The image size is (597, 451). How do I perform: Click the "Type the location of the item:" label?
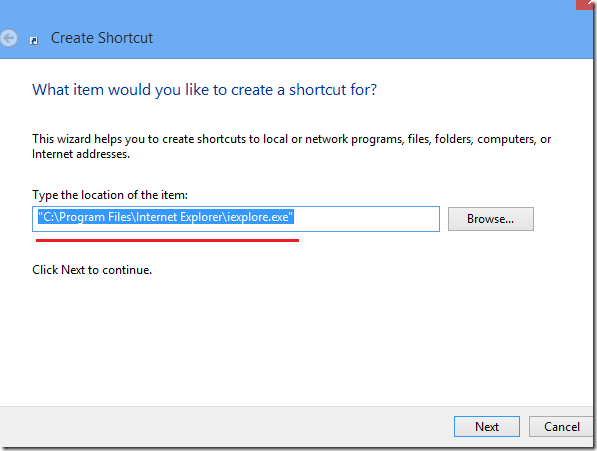tap(110, 195)
